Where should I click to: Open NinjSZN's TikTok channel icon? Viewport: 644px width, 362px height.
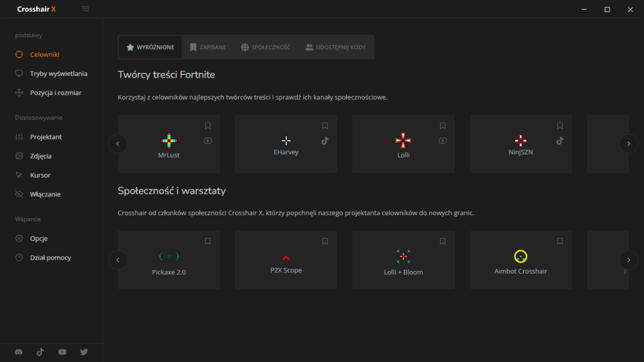(x=559, y=141)
